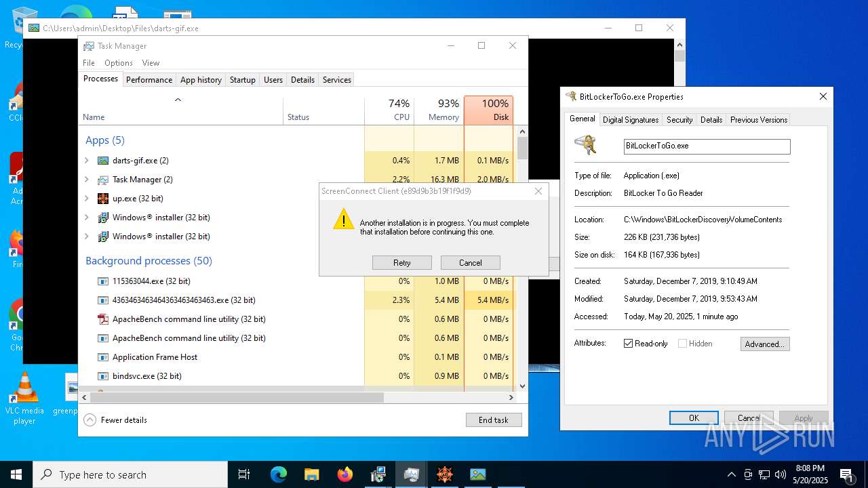Click the first Windows installer process icon
Screen dimensions: 868x488
click(103, 218)
